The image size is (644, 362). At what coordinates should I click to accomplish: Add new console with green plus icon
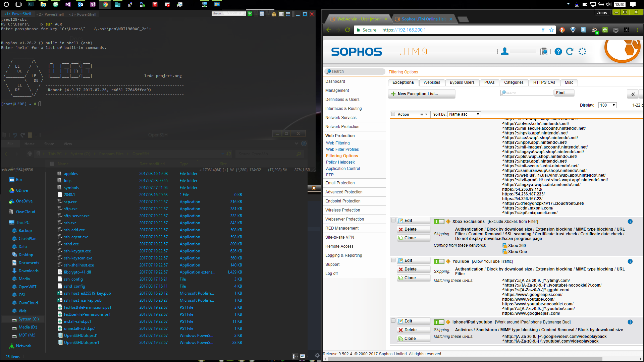(250, 14)
